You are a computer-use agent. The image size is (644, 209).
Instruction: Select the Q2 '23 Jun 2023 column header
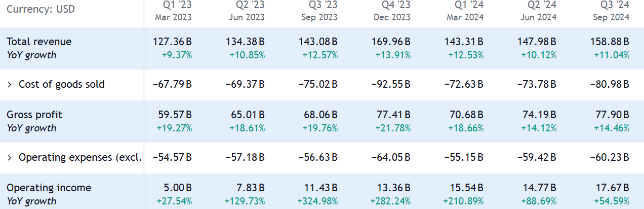click(247, 11)
